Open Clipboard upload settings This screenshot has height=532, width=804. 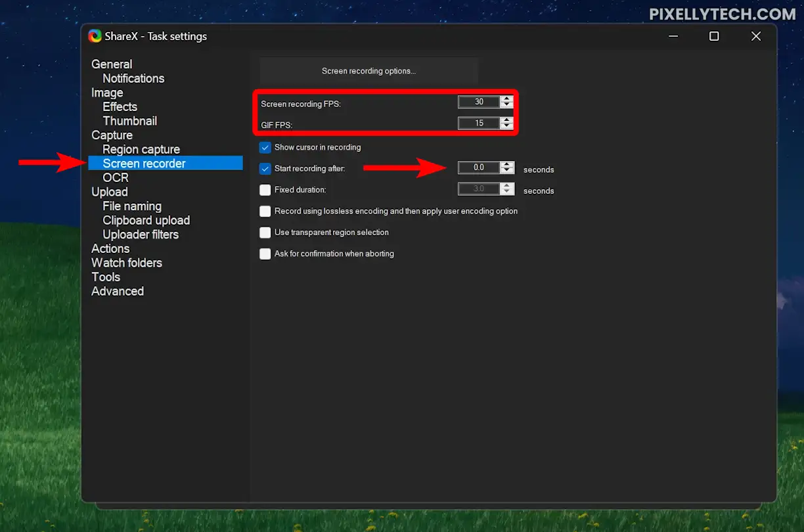146,220
